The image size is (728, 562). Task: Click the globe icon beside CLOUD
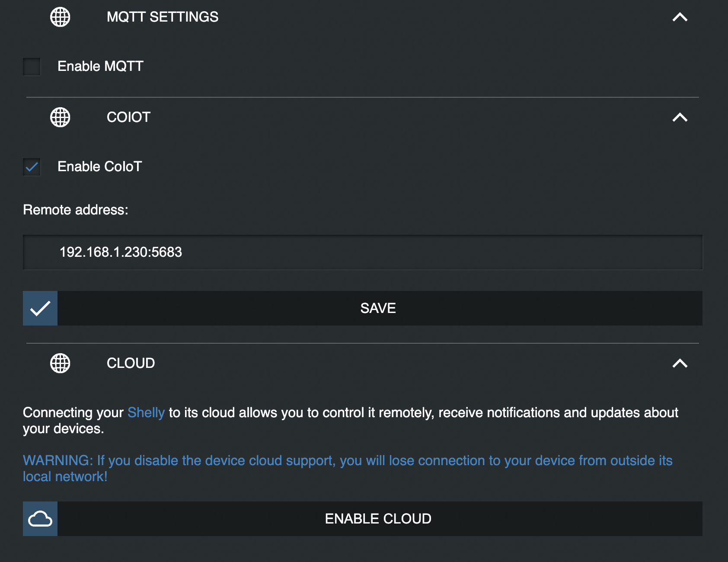60,364
